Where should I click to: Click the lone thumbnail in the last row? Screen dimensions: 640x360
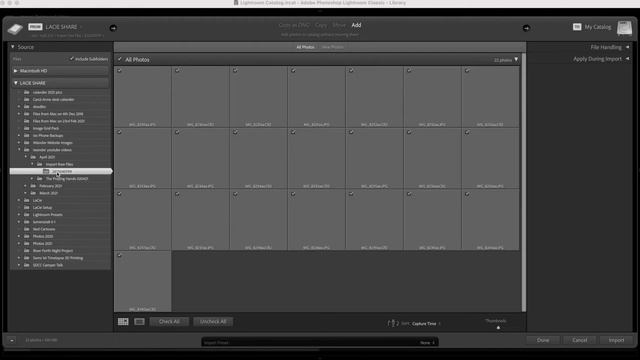pos(143,282)
